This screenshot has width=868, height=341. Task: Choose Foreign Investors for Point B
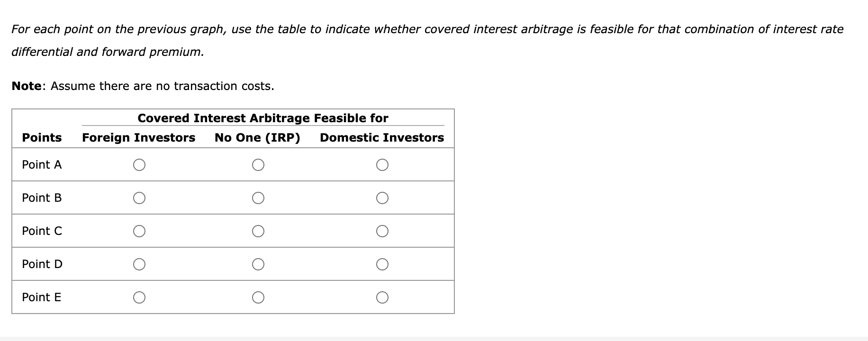pyautogui.click(x=139, y=198)
